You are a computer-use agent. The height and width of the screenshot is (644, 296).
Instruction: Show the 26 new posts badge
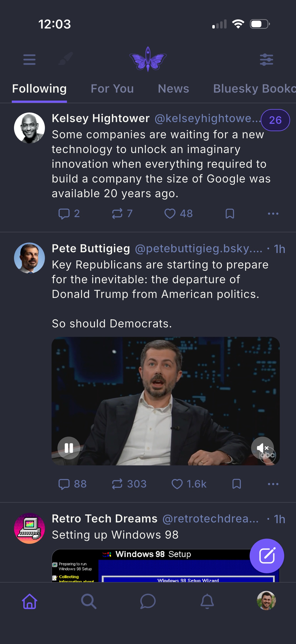point(275,120)
